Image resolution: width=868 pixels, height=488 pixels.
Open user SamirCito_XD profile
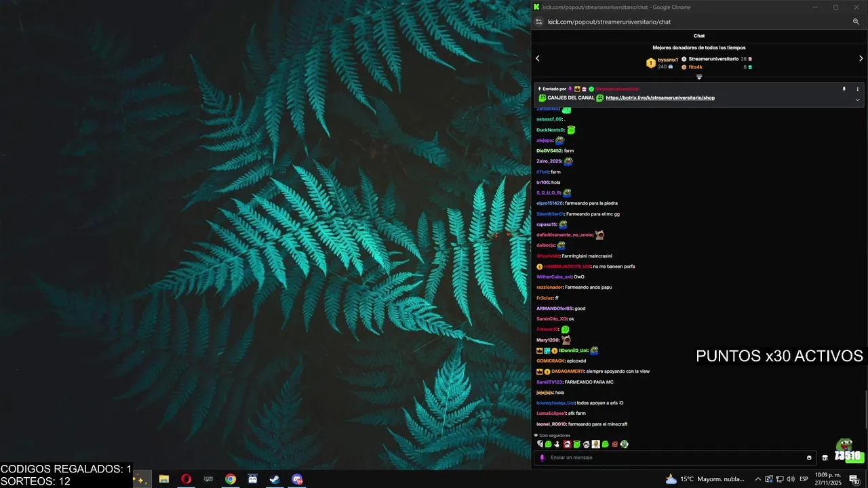pyautogui.click(x=551, y=319)
